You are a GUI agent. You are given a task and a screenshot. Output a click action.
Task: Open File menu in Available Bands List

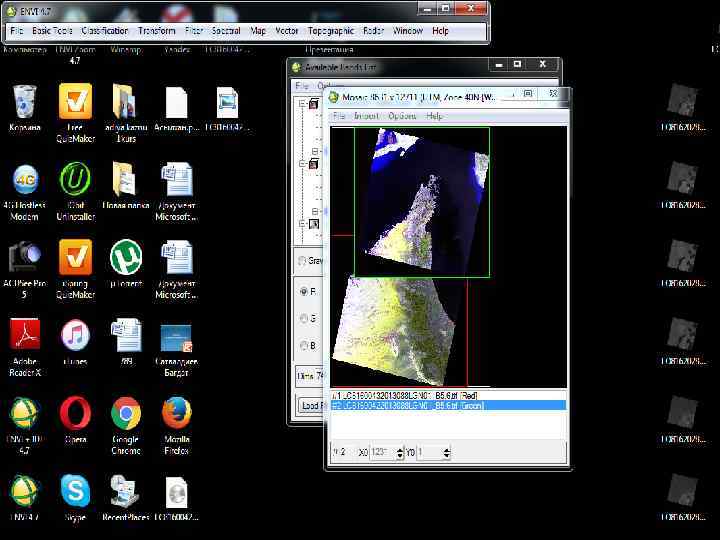pyautogui.click(x=301, y=86)
